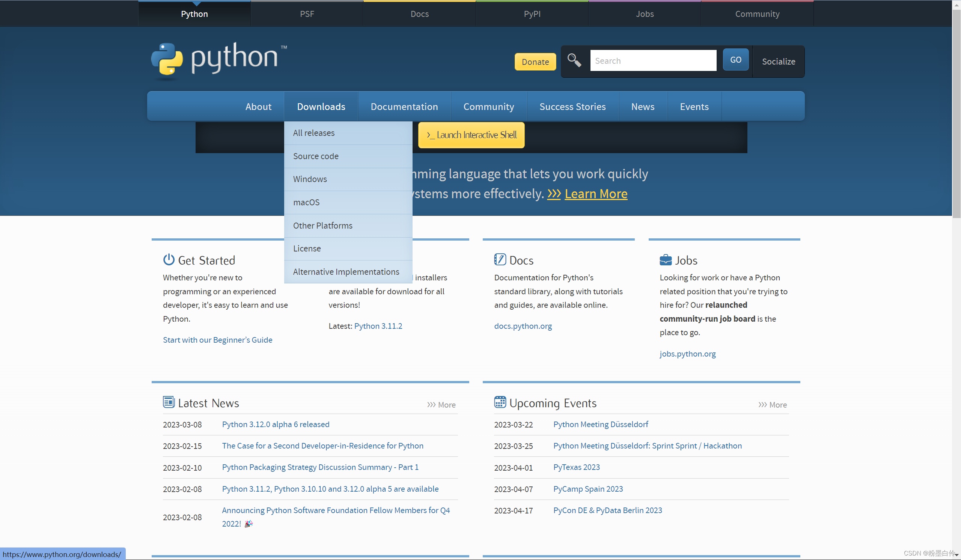Open Düsseldorf Sprint / Hackathon event
Viewport: 961px width, 560px height.
click(x=648, y=446)
